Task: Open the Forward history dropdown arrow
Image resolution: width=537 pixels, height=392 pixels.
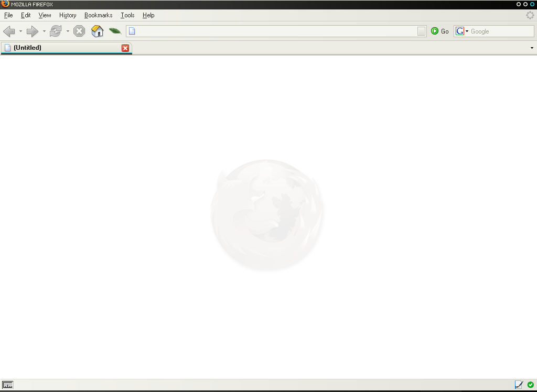Action: pyautogui.click(x=44, y=31)
